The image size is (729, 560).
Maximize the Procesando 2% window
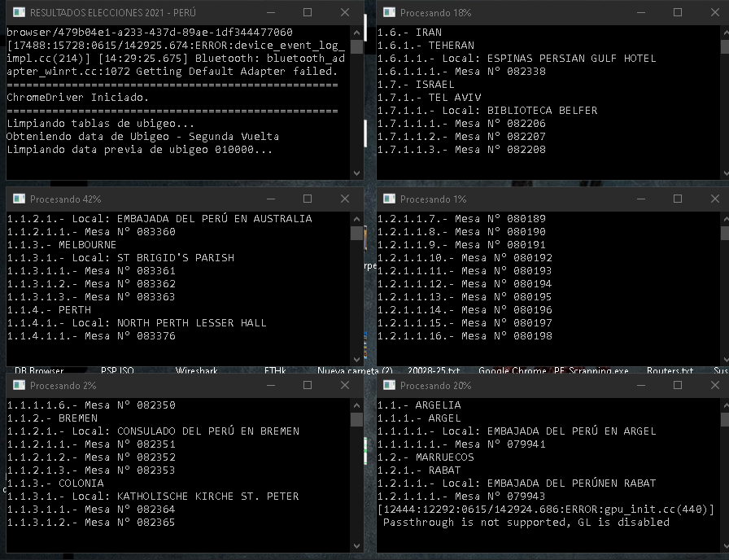pyautogui.click(x=308, y=386)
